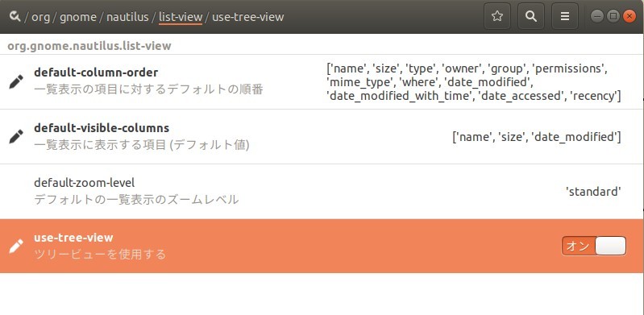The width and height of the screenshot is (644, 315).
Task: Toggle the use-tree-view switch off
Action: click(x=594, y=246)
